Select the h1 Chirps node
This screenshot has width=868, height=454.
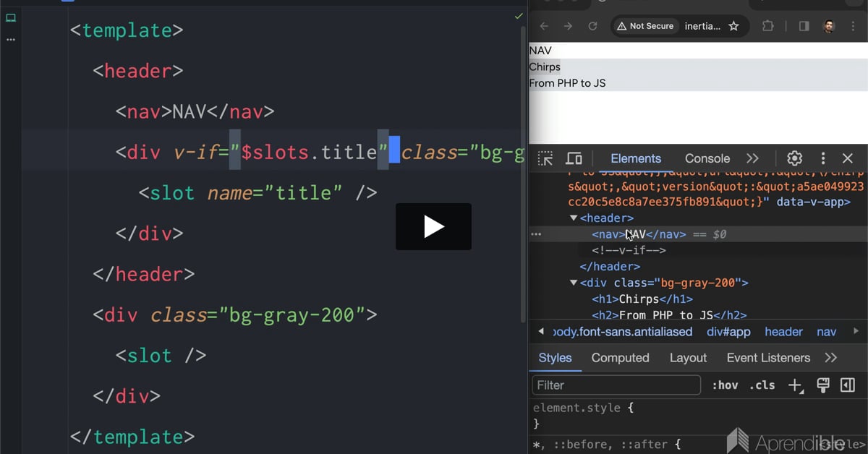pos(642,299)
